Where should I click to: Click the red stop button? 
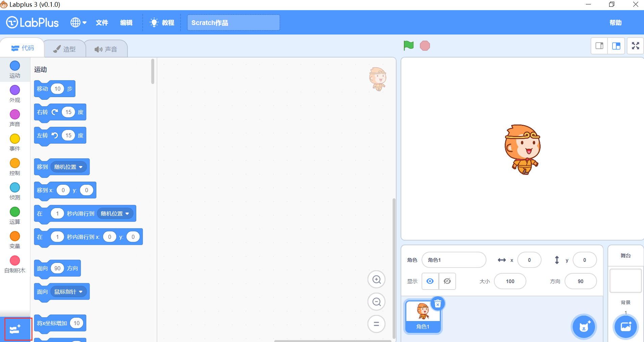(x=425, y=46)
